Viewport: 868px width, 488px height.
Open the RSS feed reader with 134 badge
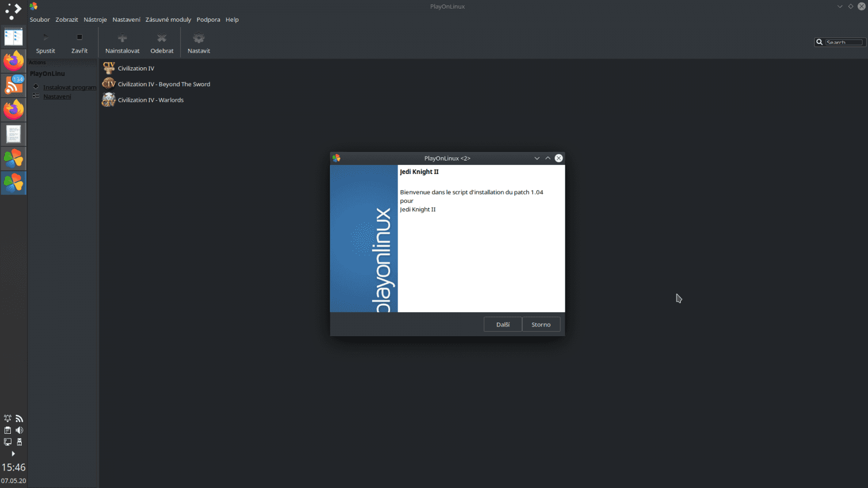click(x=14, y=85)
